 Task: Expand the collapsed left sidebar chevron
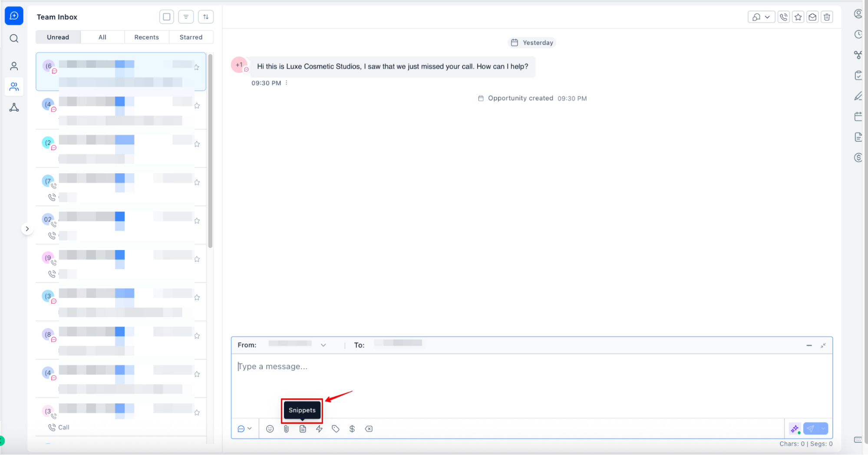[x=27, y=229]
